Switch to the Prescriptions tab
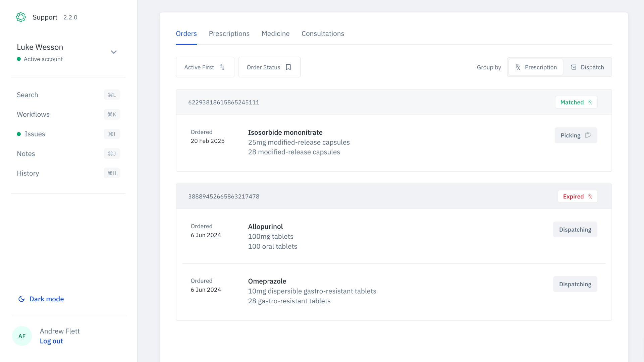This screenshot has width=644, height=362. pos(229,34)
